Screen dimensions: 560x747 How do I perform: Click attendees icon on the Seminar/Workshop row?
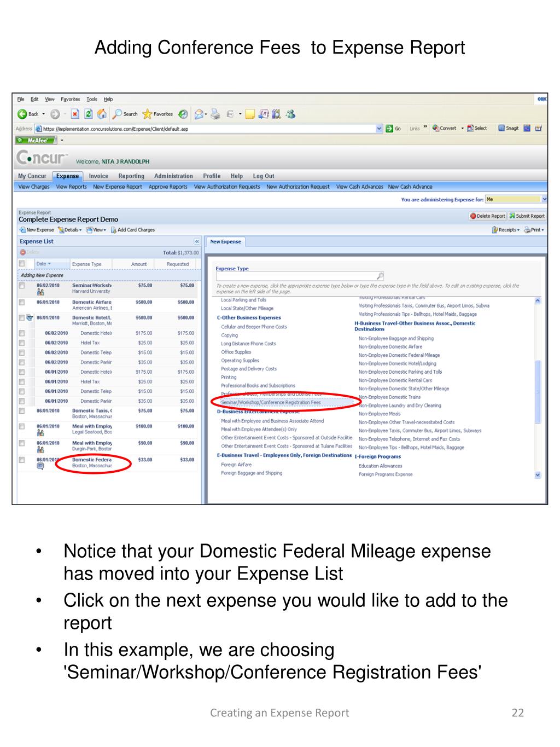coord(40,292)
